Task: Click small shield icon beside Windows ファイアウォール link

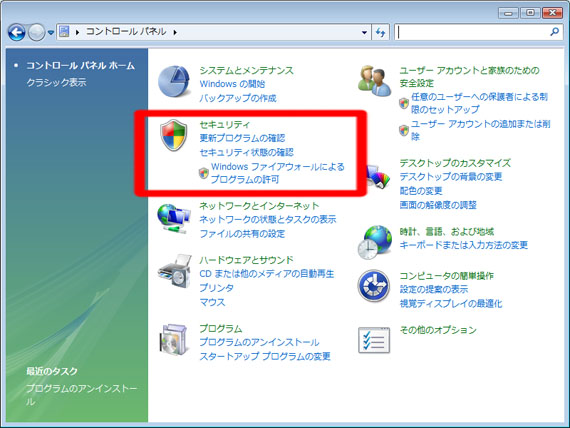Action: click(x=204, y=173)
